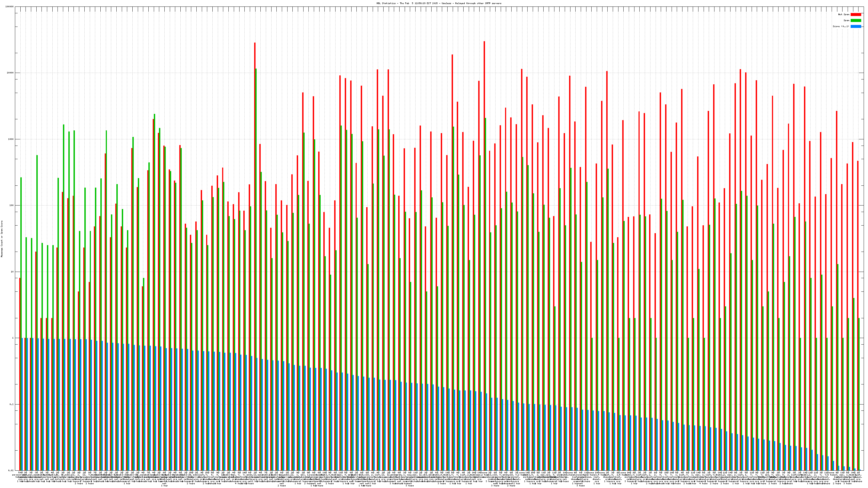
Task: Click the "Not Spam" legend label
Action: tap(844, 14)
